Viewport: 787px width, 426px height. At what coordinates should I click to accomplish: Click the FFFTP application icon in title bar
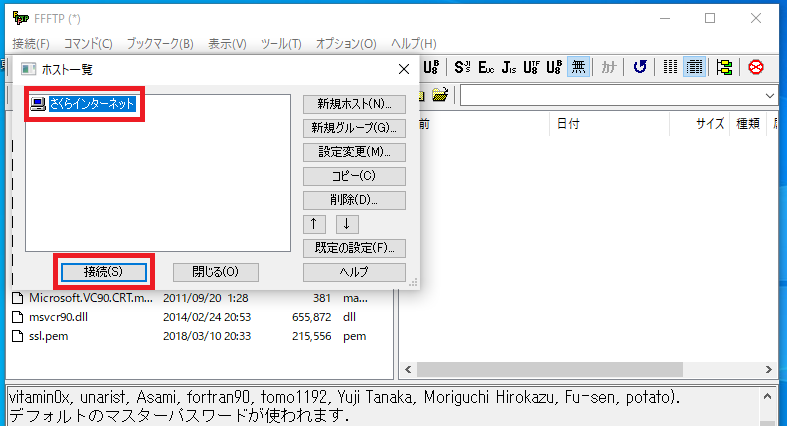[21, 19]
